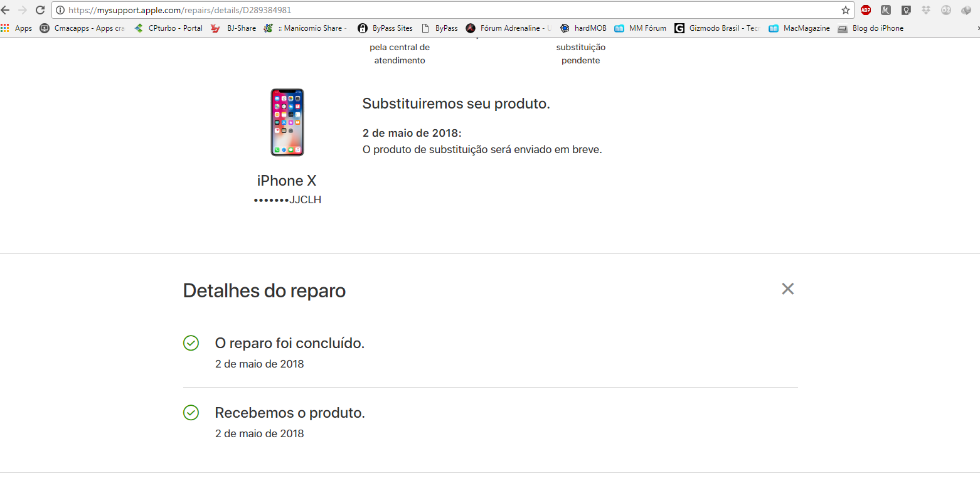Select the 'substituição pendente' step label
The width and height of the screenshot is (980, 493).
coord(581,54)
